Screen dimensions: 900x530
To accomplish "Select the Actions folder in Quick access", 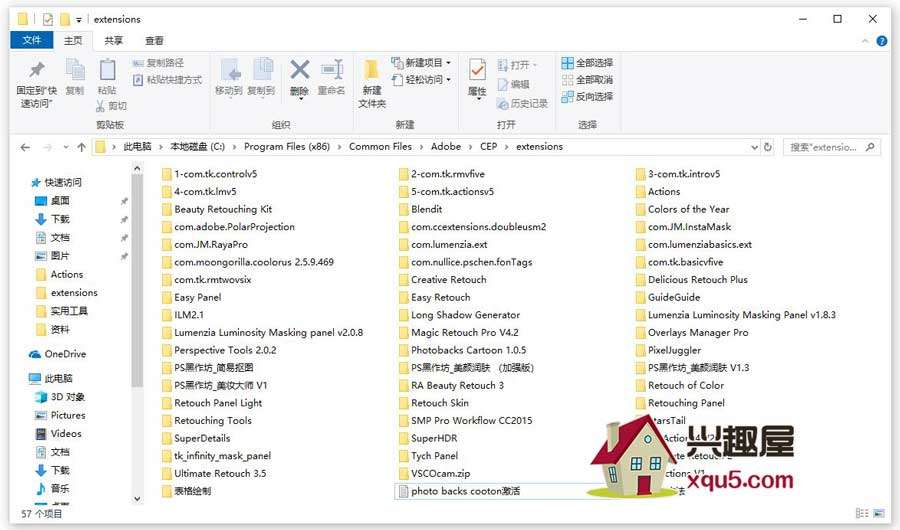I will [59, 274].
